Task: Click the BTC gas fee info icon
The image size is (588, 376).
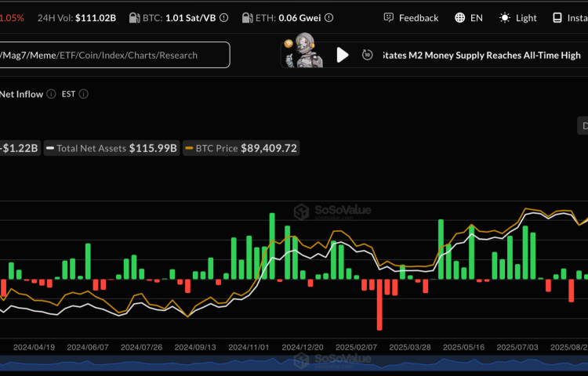Action: [x=224, y=17]
